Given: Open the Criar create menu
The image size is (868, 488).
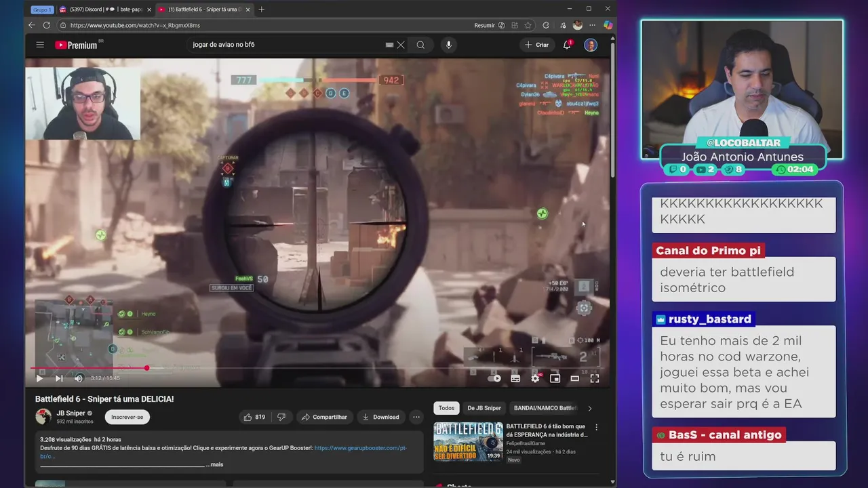Looking at the screenshot, I should 536,45.
